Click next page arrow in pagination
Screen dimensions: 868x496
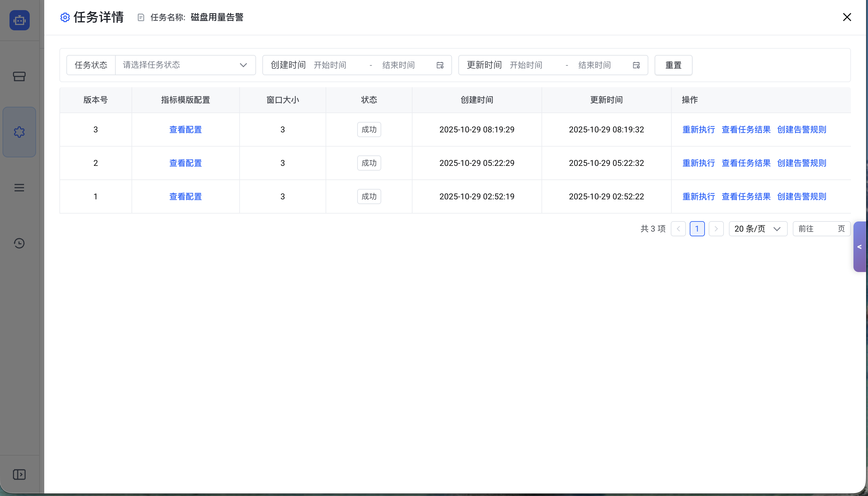point(716,229)
